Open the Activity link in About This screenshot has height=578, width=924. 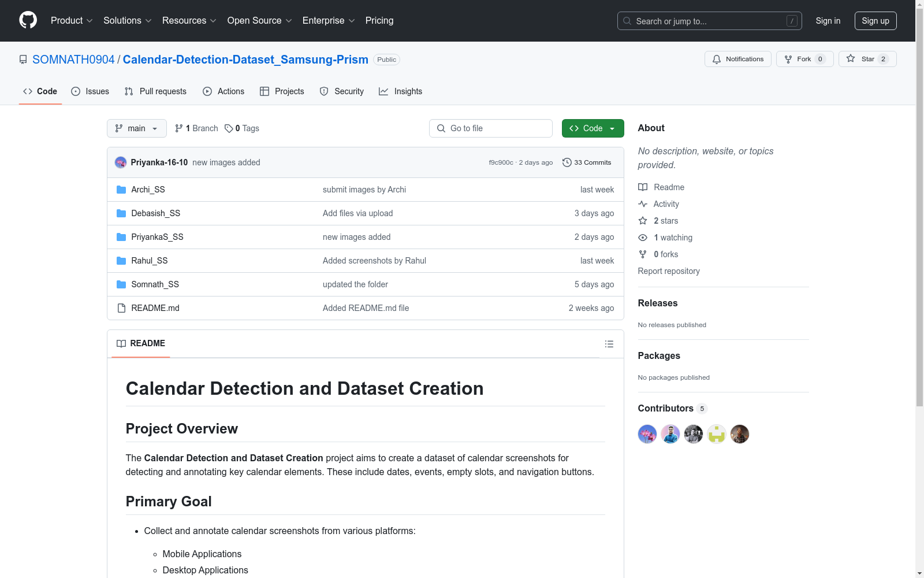pos(659,204)
